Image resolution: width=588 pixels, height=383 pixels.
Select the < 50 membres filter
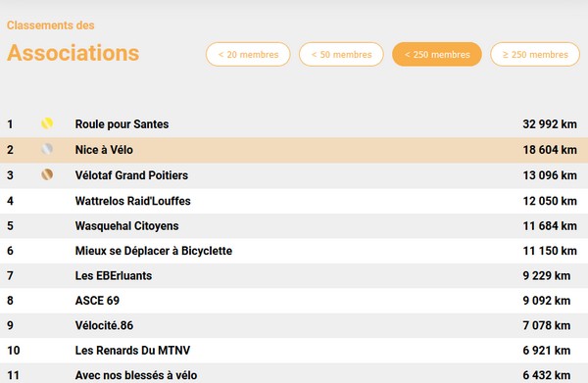coord(341,54)
